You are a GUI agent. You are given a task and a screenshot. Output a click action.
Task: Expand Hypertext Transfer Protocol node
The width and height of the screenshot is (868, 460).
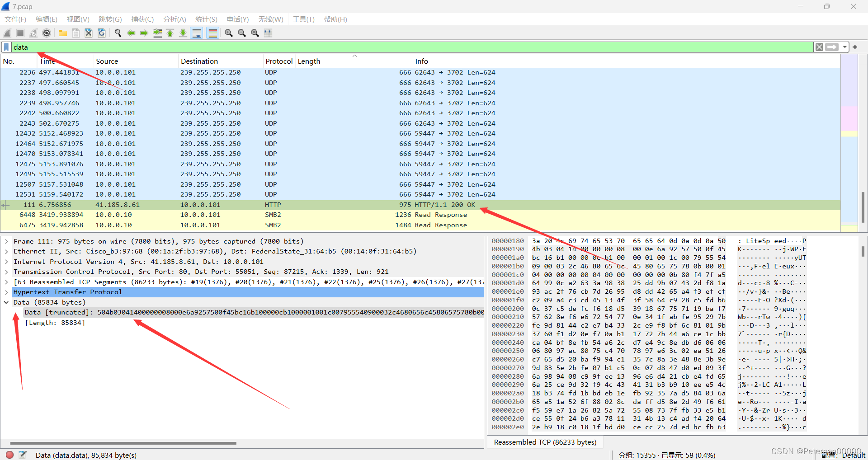click(x=6, y=292)
